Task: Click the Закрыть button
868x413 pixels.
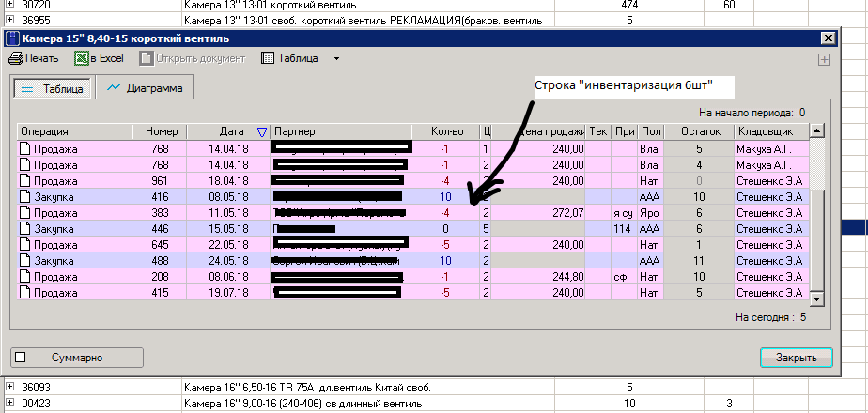Action: click(796, 358)
